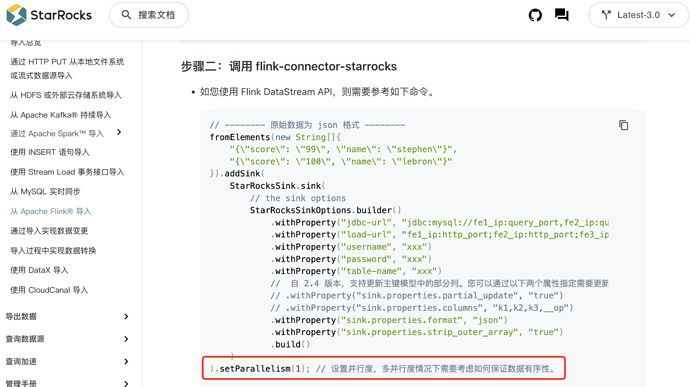The image size is (690, 387).
Task: Open 使用 DataX 导入 page
Action: click(x=39, y=270)
